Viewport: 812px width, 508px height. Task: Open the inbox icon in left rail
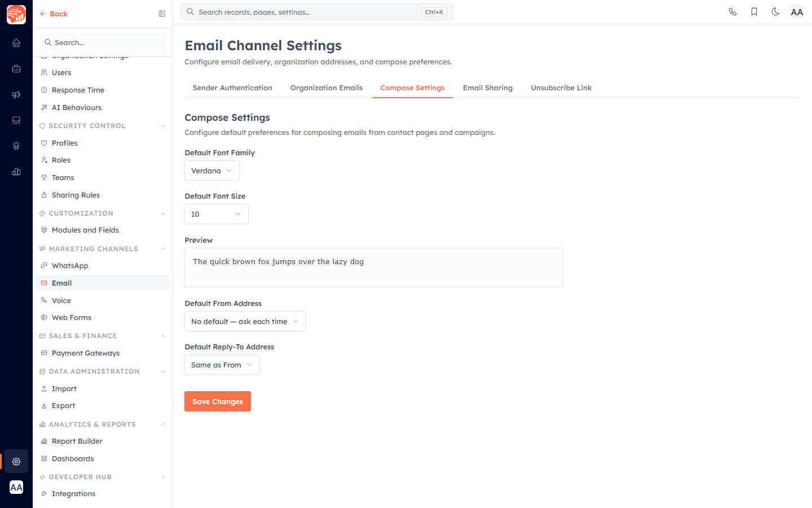click(x=16, y=120)
